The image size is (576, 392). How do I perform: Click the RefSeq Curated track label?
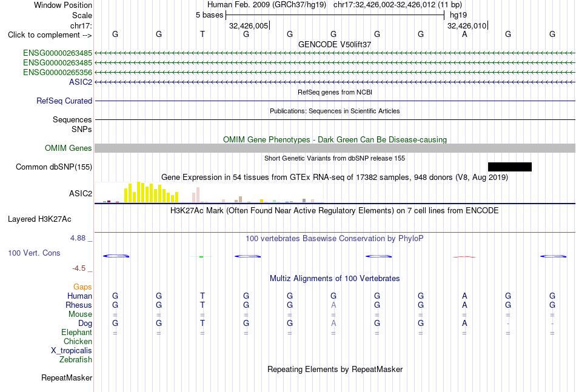(x=64, y=101)
